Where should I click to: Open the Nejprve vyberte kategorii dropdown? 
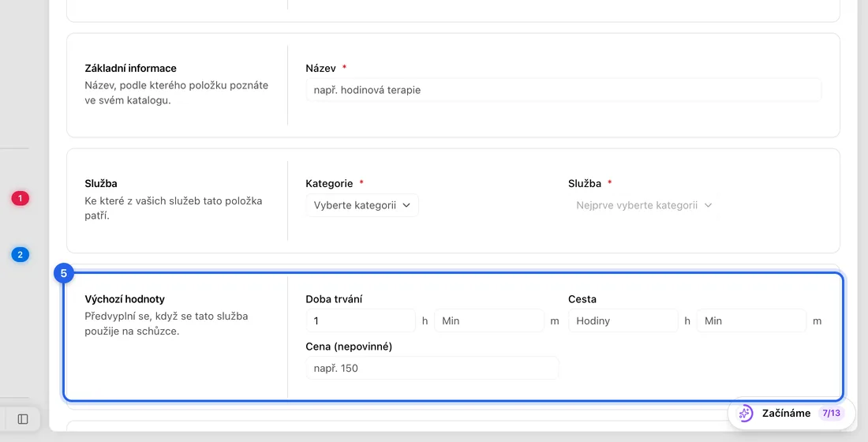[644, 205]
